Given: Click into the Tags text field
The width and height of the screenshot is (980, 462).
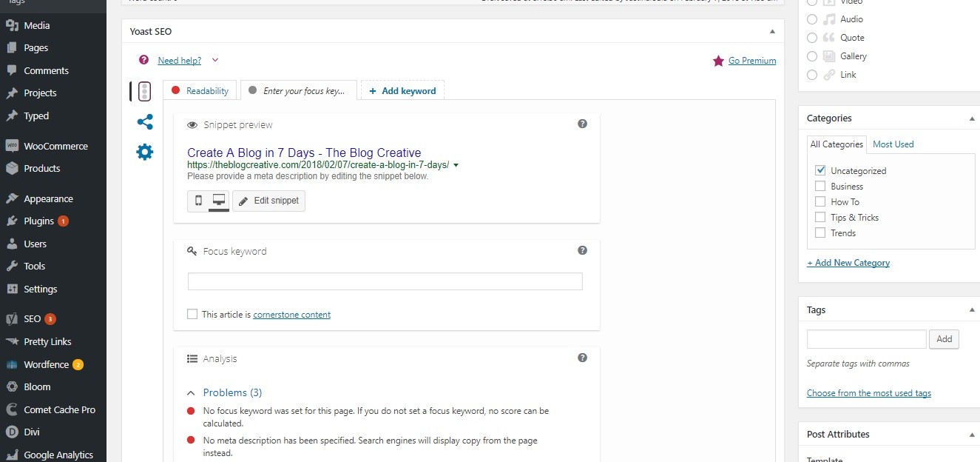Looking at the screenshot, I should pos(867,339).
